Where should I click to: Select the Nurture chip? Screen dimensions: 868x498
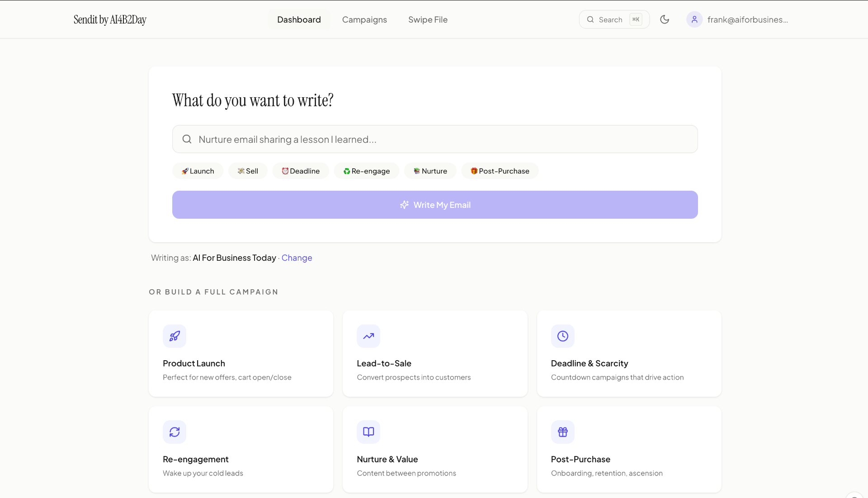pos(430,171)
